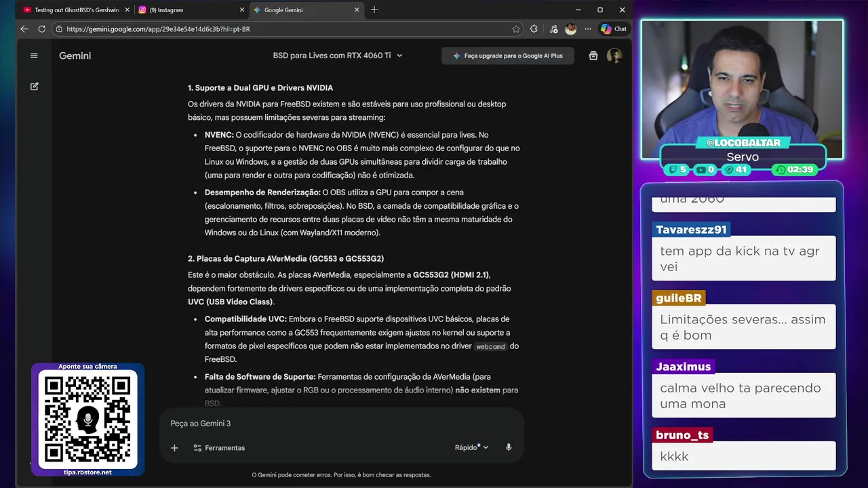868x488 pixels.
Task: Click the @LOCOBALTAR overlay label
Action: pos(743,143)
